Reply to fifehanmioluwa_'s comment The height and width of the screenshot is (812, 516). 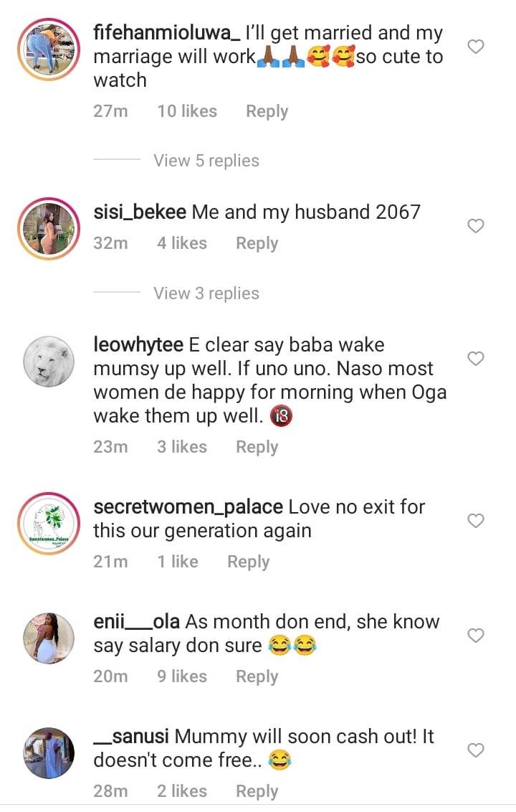[267, 111]
